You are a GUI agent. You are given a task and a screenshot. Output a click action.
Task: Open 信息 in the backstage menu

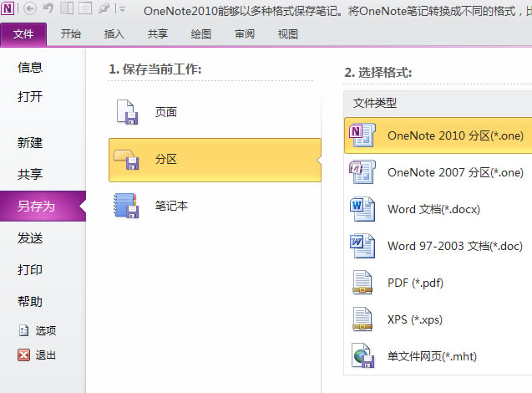[x=30, y=67]
